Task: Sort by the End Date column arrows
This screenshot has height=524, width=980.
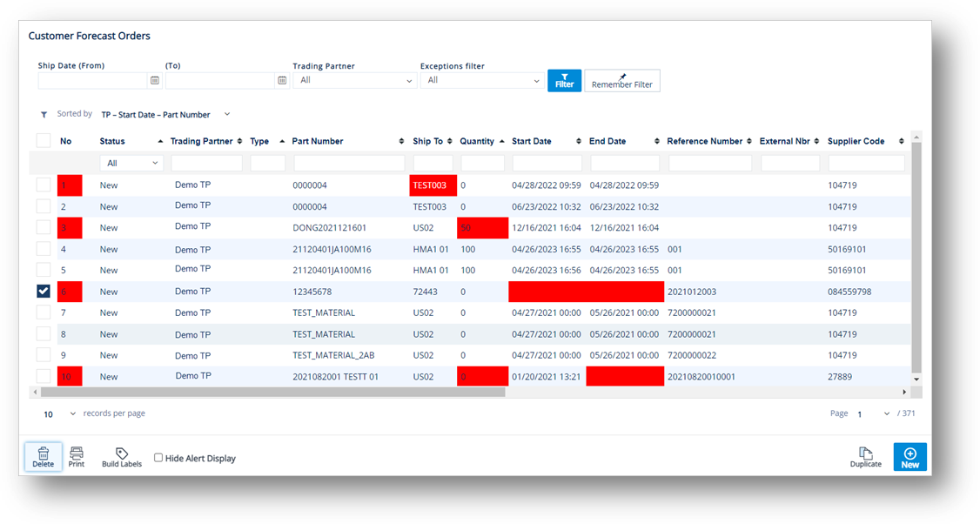Action: click(657, 141)
